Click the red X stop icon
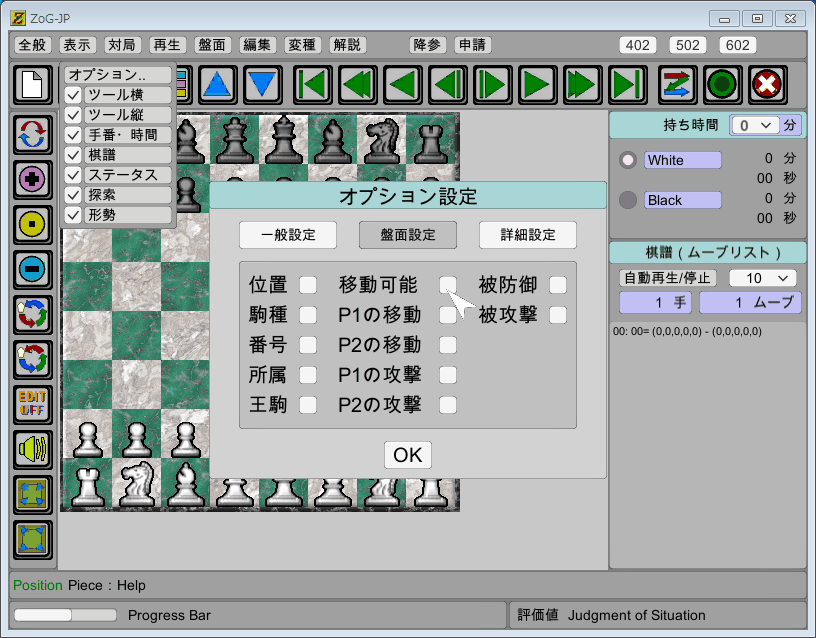Screen dimensions: 816x638 (767, 85)
